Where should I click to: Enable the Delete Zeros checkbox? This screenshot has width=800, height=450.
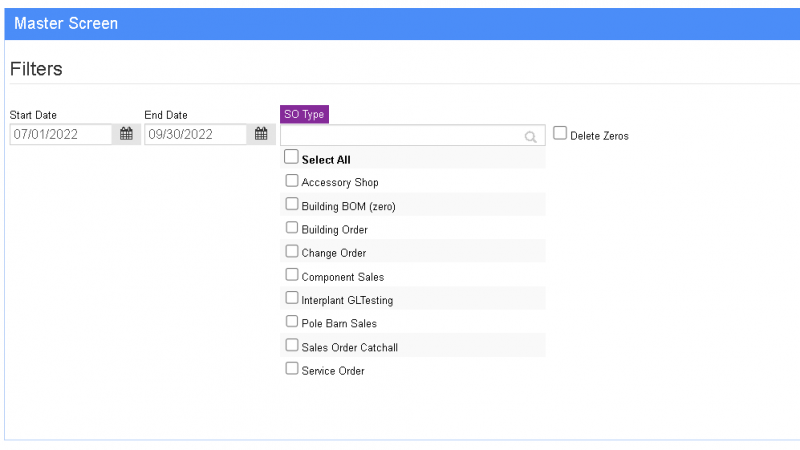pyautogui.click(x=560, y=133)
